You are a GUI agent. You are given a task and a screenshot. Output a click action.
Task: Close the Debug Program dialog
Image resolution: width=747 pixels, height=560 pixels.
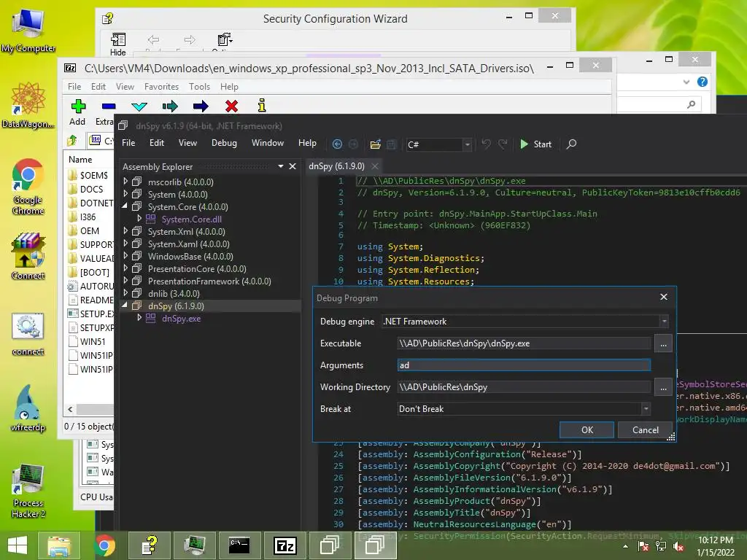tap(664, 297)
